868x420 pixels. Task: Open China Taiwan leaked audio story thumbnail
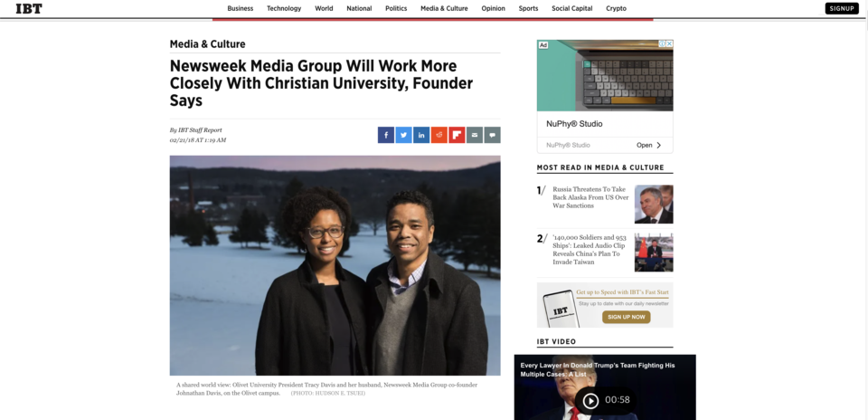click(654, 253)
